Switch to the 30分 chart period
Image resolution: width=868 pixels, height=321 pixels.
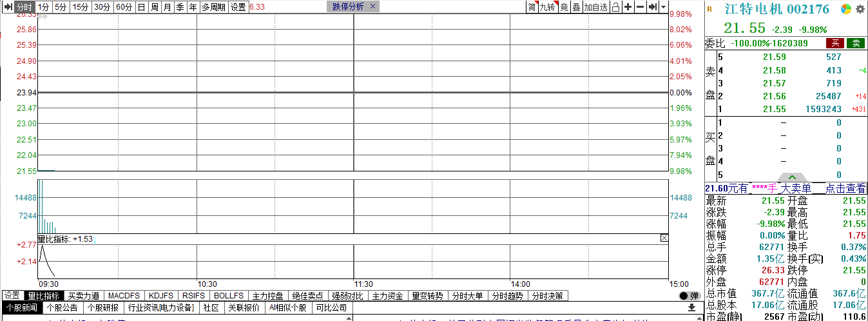point(102,7)
